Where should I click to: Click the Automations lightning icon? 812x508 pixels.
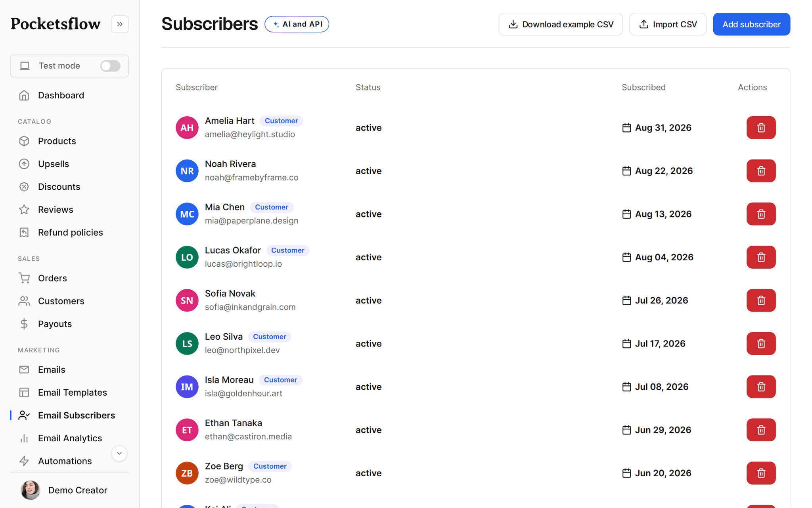(24, 461)
